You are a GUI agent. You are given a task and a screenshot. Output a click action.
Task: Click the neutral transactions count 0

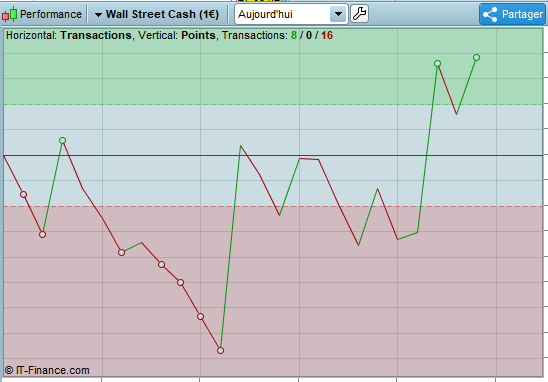pos(309,35)
